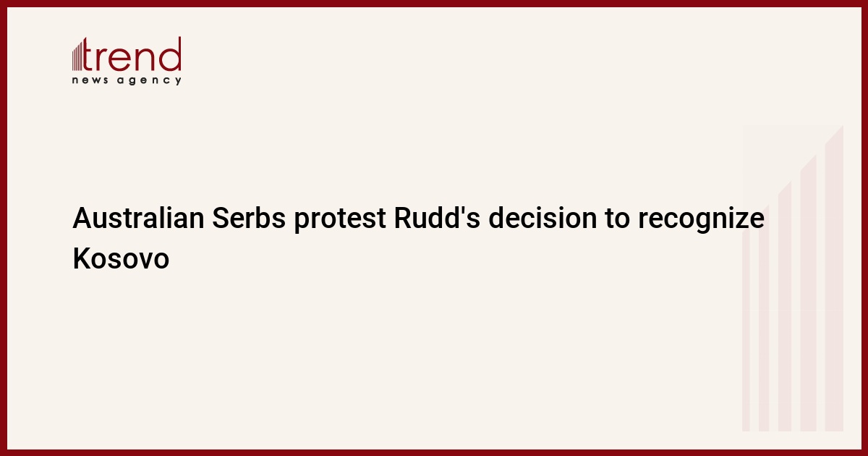Open the Australian Serbs protest headline

tap(418, 238)
